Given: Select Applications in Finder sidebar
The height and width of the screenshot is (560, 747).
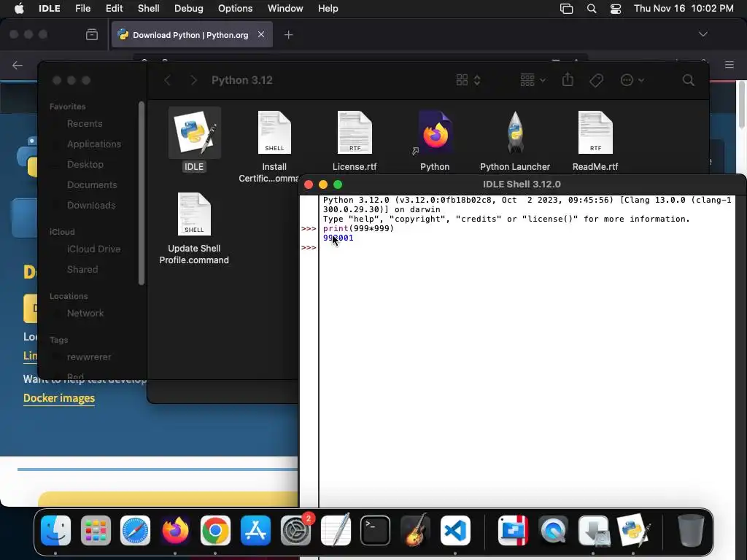Looking at the screenshot, I should 94,144.
